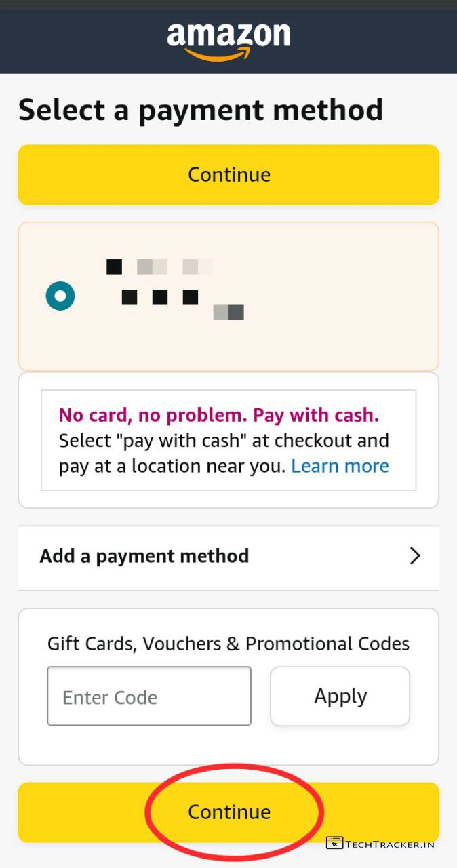Expand the Add a payment method chevron arrow

click(416, 556)
